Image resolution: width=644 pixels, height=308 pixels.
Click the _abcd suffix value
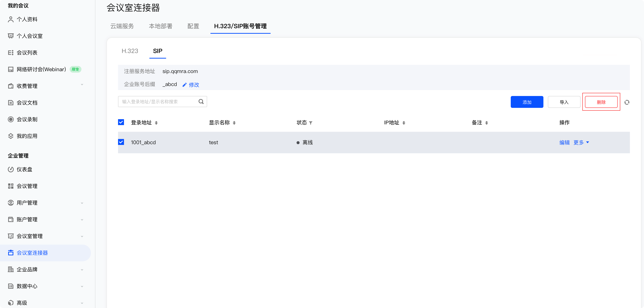click(x=169, y=84)
